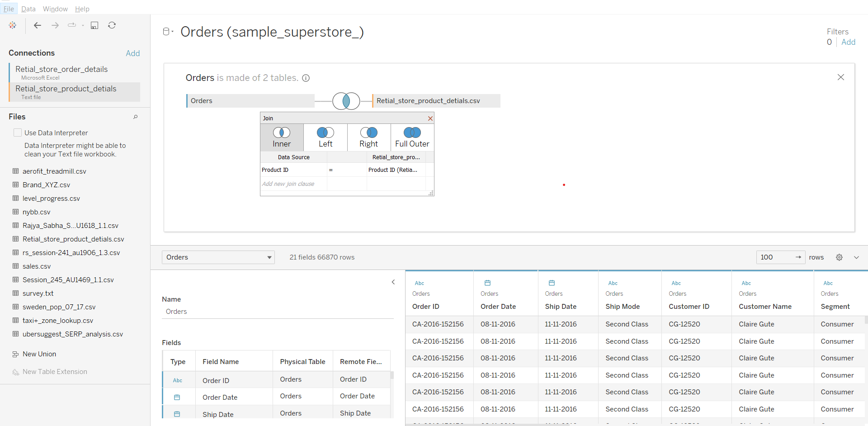Click info icon beside table count

(306, 78)
